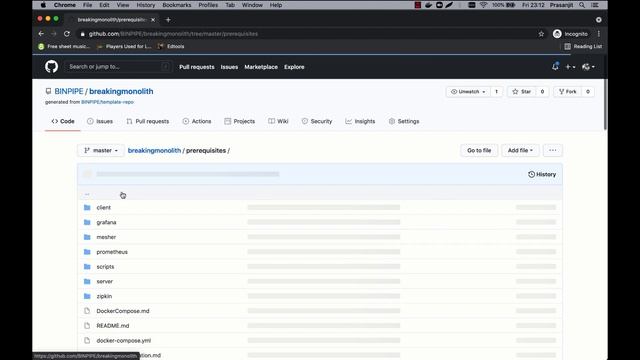Open the Chrome History menu
640x360 pixels.
click(146, 5)
